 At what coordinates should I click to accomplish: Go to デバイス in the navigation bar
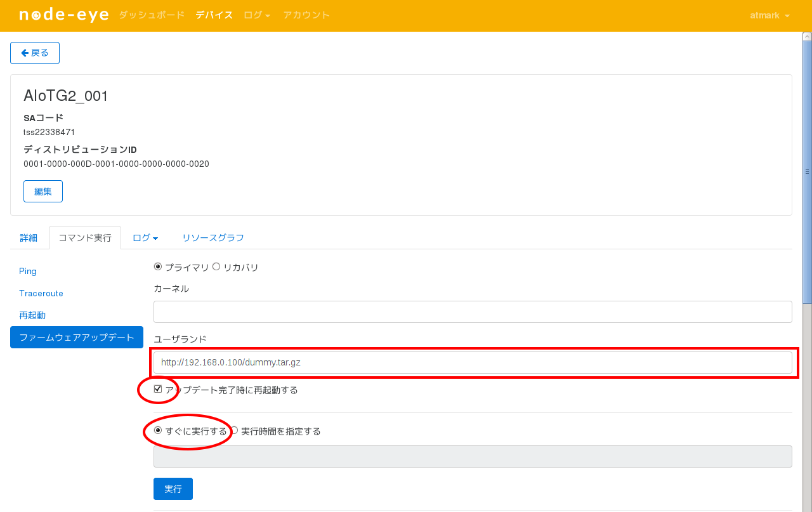pos(214,15)
